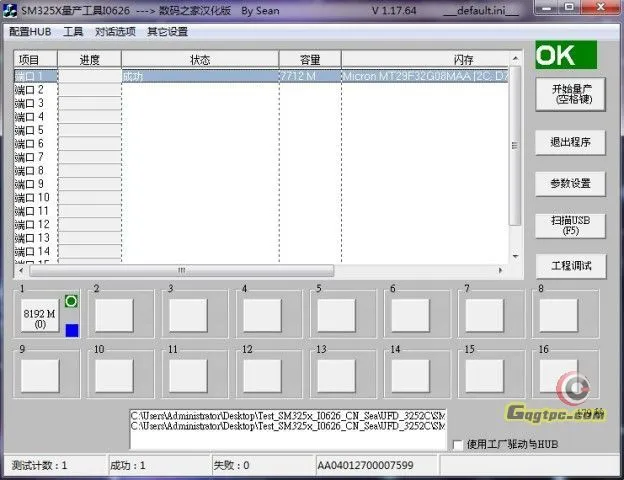Screen dimensions: 624x480
Task: Click the 7712 M capacity cell
Action: pyautogui.click(x=310, y=76)
